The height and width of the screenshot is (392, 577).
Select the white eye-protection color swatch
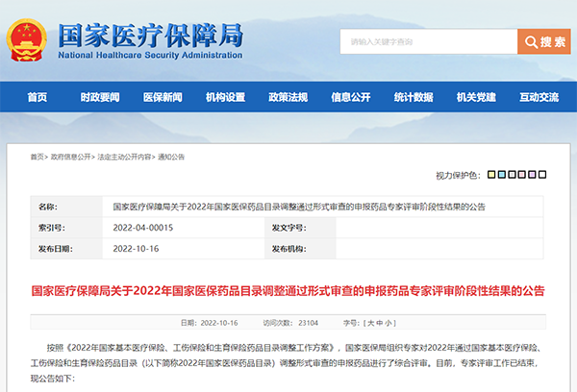541,175
